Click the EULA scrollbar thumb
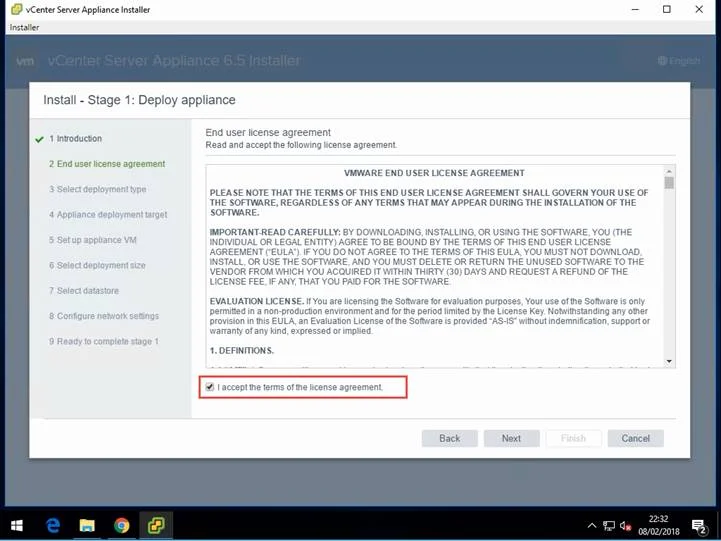The image size is (721, 541). (x=669, y=183)
